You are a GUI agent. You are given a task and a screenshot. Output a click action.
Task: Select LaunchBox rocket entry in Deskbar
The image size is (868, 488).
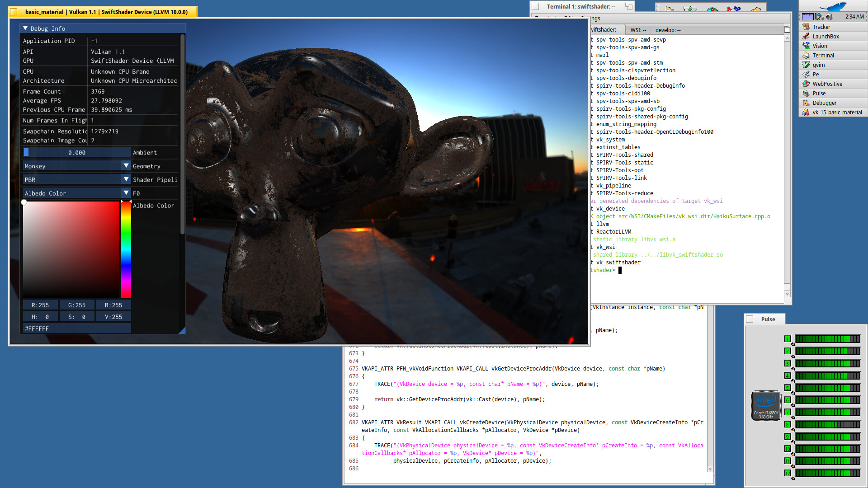pyautogui.click(x=833, y=36)
